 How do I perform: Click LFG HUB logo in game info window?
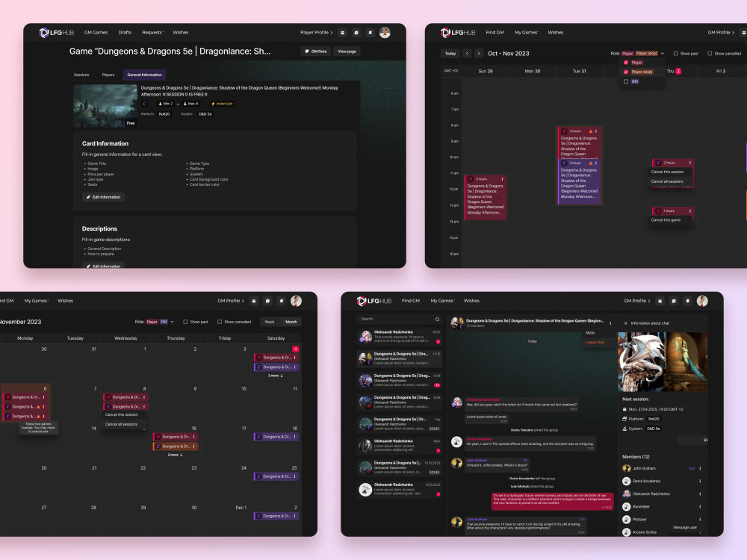tap(57, 32)
